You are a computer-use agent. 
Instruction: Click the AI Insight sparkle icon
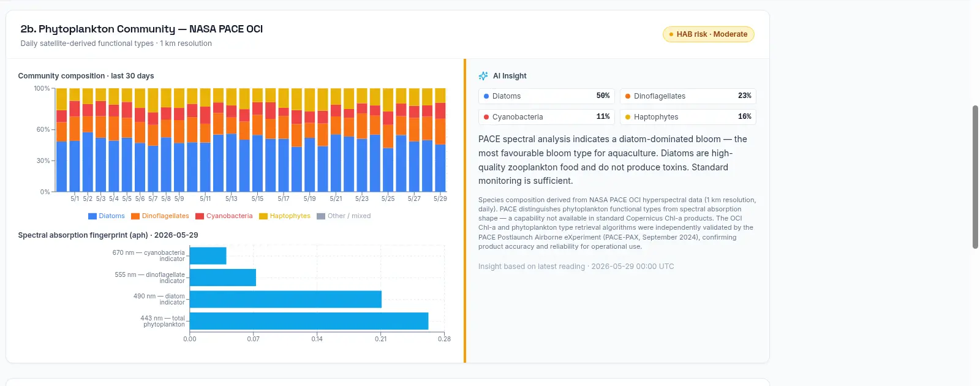[483, 76]
